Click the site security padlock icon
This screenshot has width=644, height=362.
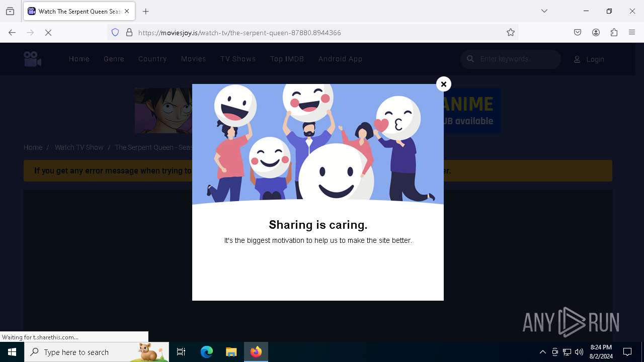pyautogui.click(x=129, y=33)
